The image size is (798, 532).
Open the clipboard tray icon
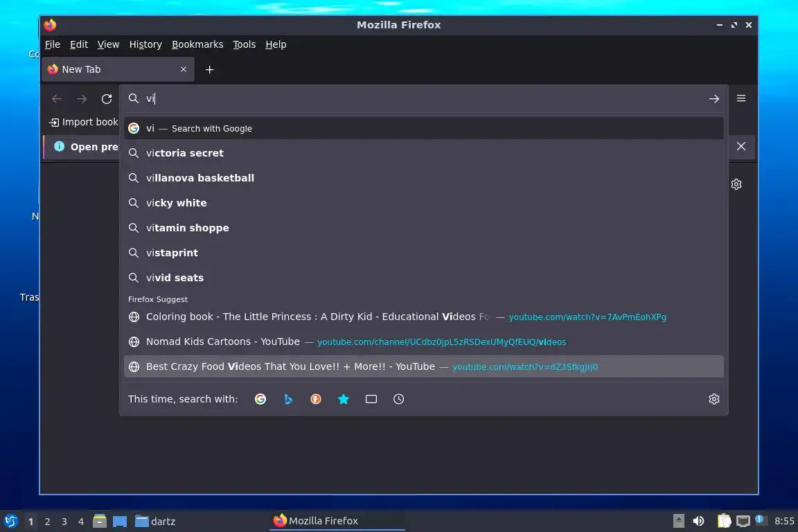[x=724, y=521]
